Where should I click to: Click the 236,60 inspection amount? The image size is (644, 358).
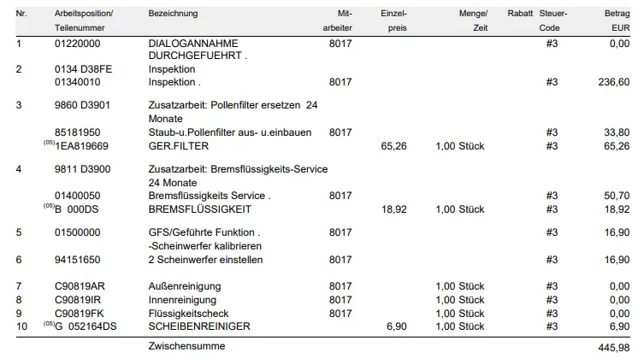point(615,82)
